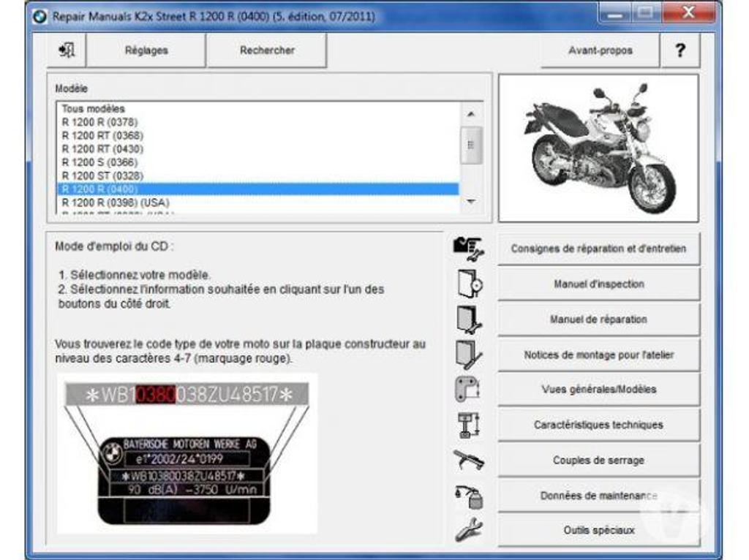Click the inspection manual book-with-gauge icon
The width and height of the screenshot is (749, 560).
click(470, 284)
